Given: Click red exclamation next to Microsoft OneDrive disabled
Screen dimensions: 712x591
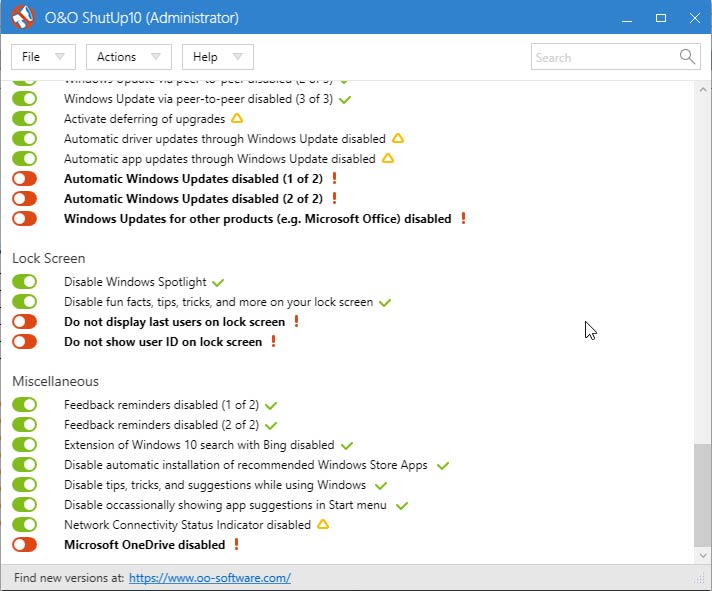Looking at the screenshot, I should tap(236, 544).
